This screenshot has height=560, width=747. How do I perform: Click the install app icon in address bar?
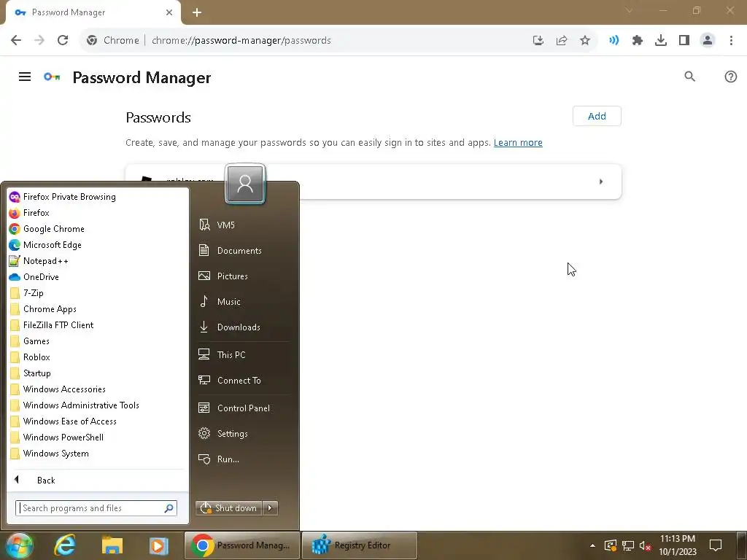[538, 41]
